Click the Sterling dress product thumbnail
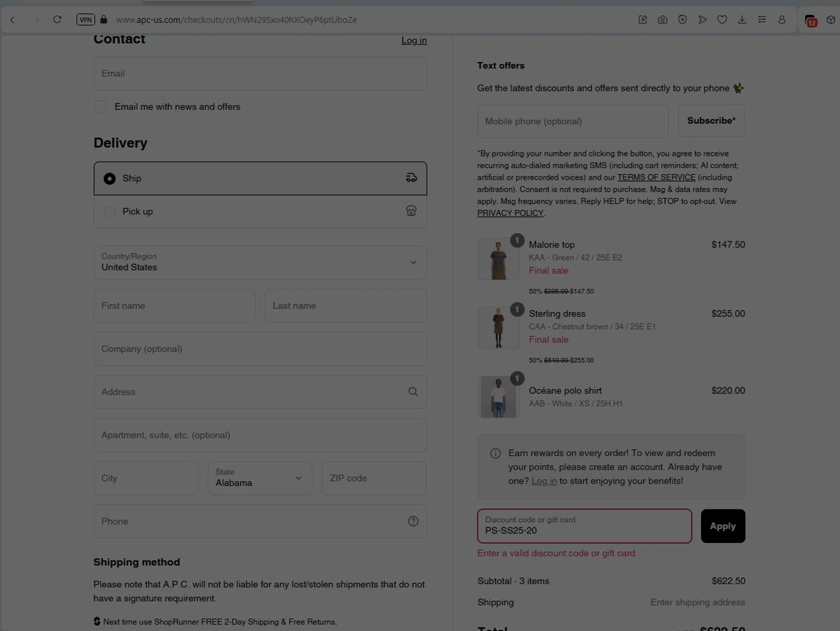Image resolution: width=840 pixels, height=631 pixels. click(x=498, y=328)
